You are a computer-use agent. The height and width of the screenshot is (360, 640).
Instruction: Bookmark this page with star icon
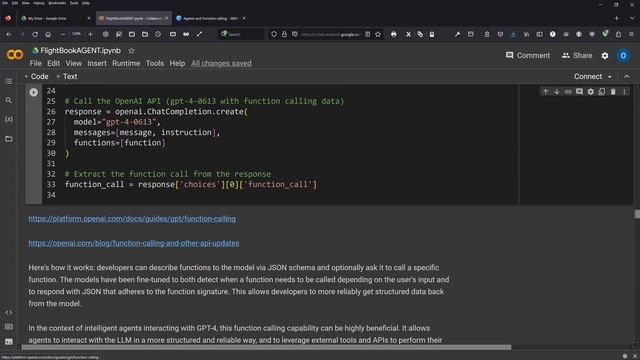tap(378, 34)
